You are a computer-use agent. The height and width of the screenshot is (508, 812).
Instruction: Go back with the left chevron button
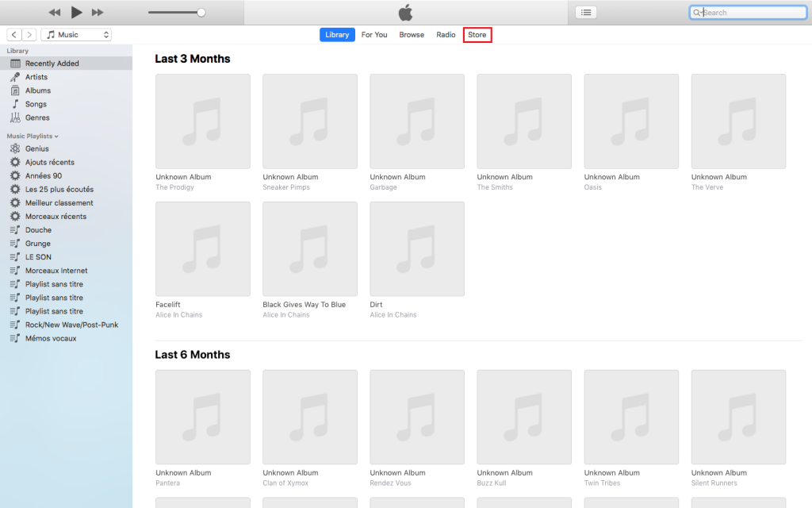[14, 35]
